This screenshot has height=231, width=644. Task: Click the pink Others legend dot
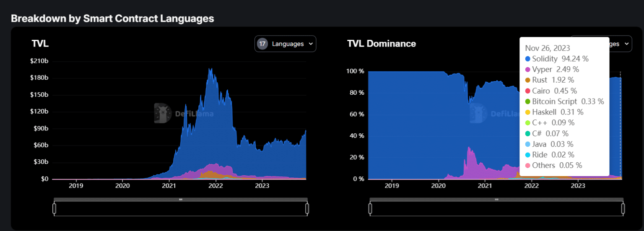pyautogui.click(x=528, y=166)
